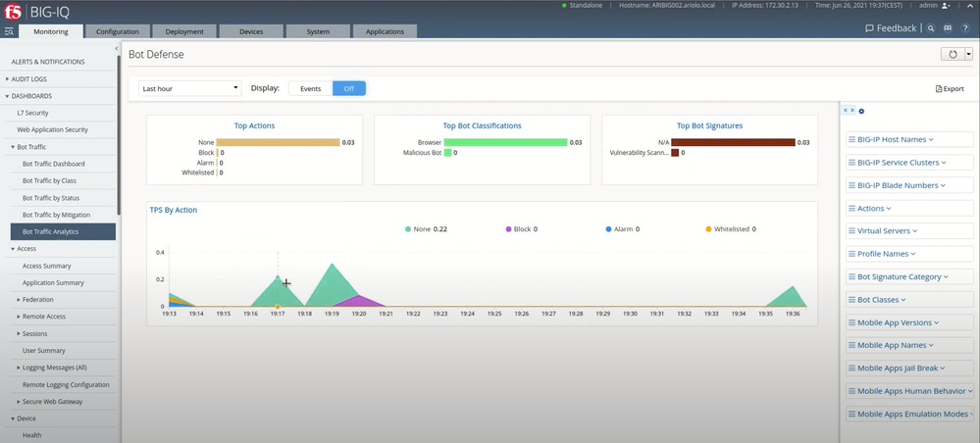
Task: Switch to the Configuration tab
Action: click(117, 31)
